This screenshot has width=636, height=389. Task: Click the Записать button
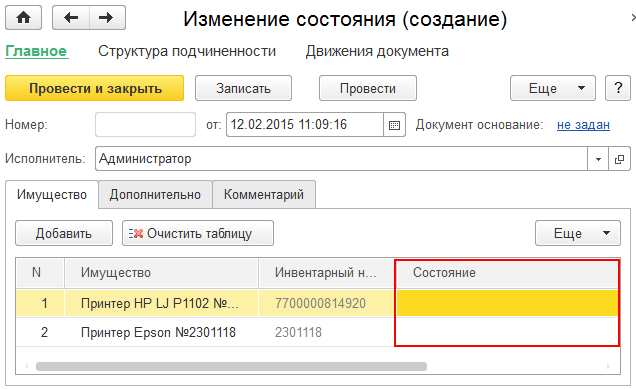tap(243, 88)
